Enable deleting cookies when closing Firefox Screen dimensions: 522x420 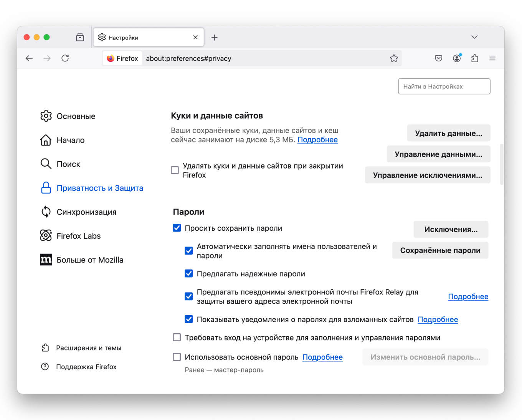click(175, 170)
